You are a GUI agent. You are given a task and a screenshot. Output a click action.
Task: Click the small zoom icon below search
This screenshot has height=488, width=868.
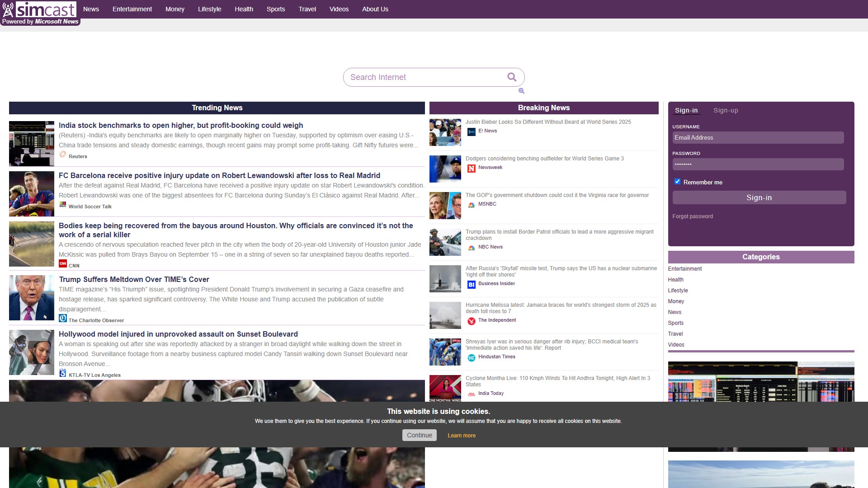pos(521,91)
